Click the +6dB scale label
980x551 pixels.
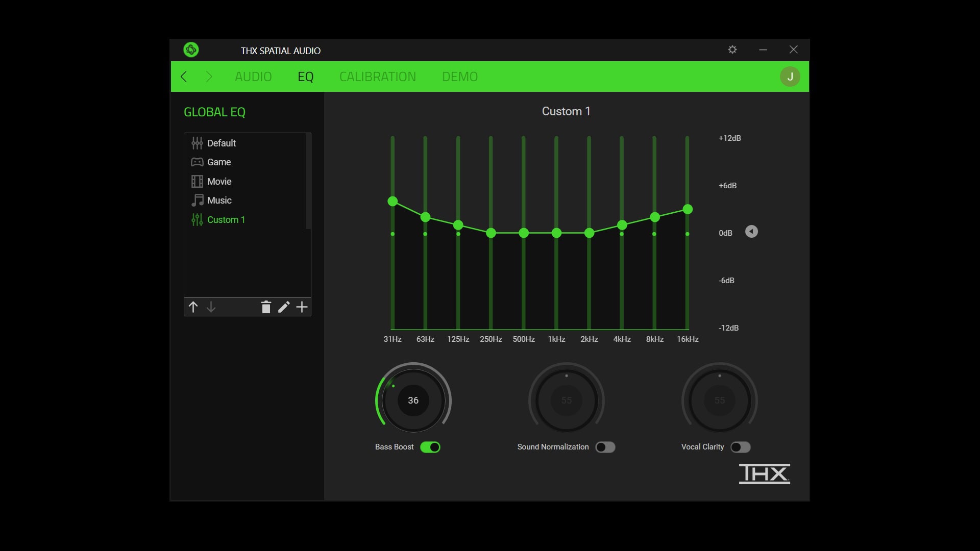(x=728, y=186)
